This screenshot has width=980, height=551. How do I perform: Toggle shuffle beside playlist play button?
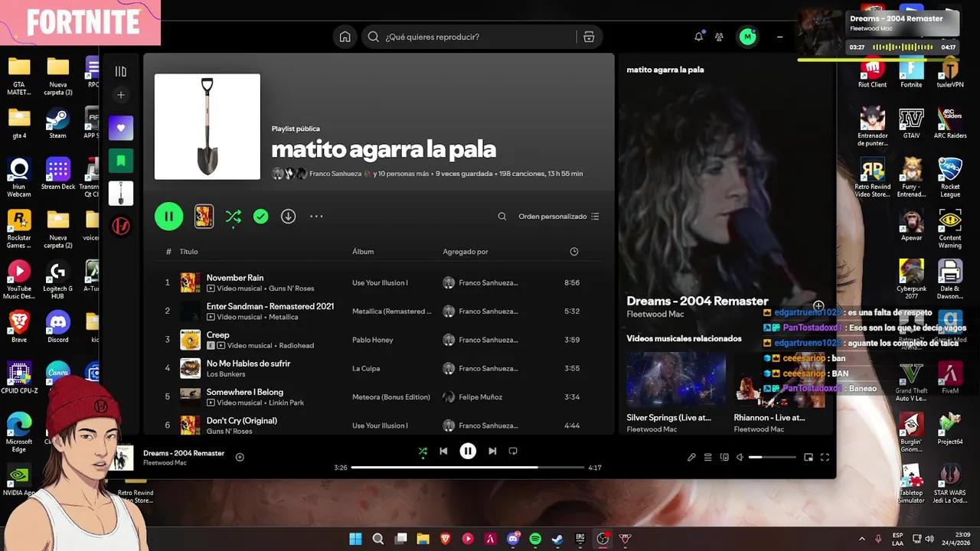pos(234,217)
